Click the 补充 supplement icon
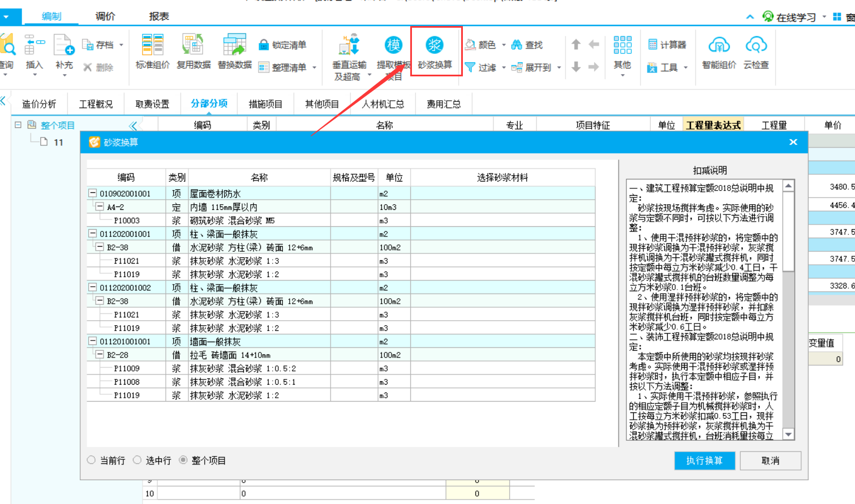Screen dimensions: 855x504 64,45
